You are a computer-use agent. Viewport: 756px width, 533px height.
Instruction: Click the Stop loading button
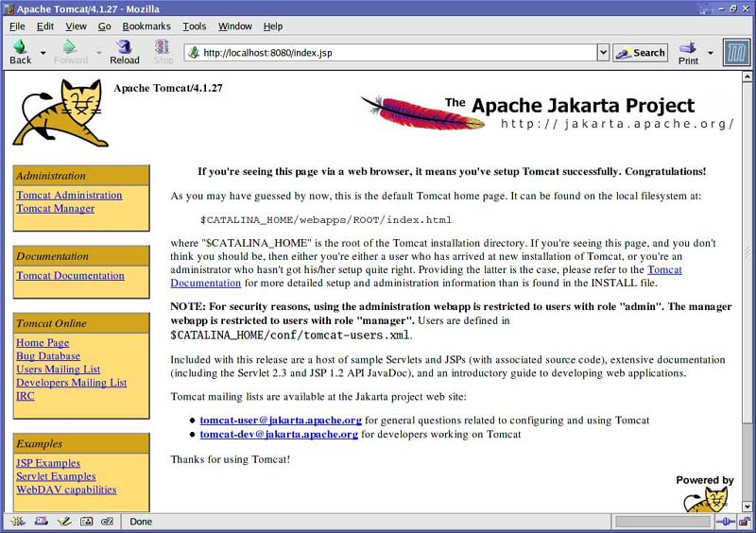click(x=163, y=52)
